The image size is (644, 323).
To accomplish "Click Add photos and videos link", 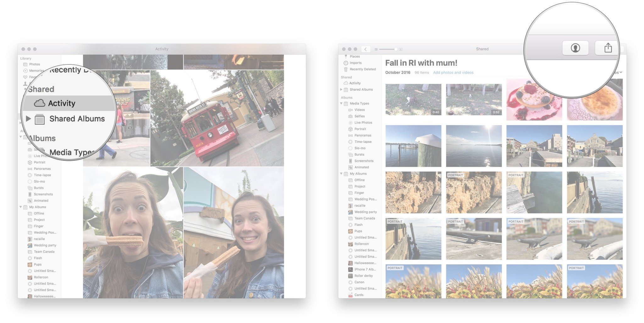I will (453, 73).
